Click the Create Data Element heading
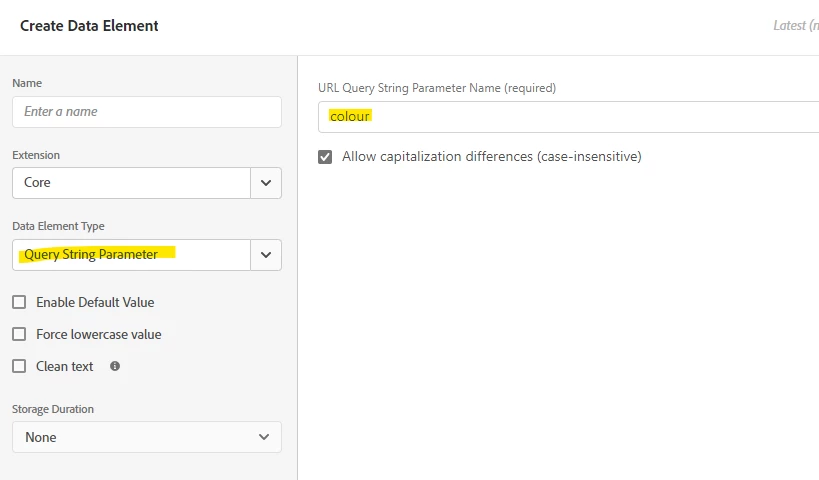Image resolution: width=819 pixels, height=480 pixels. click(89, 26)
